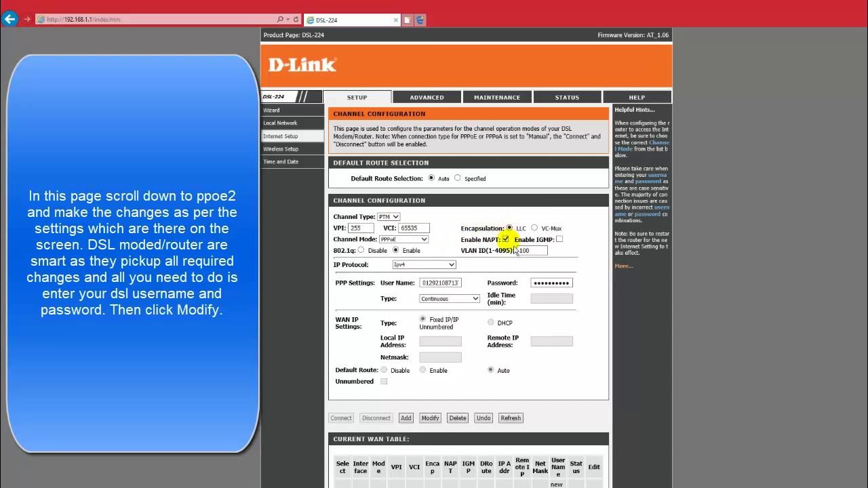Select Internet Setup in the sidebar
This screenshot has height=488, width=868.
(293, 136)
